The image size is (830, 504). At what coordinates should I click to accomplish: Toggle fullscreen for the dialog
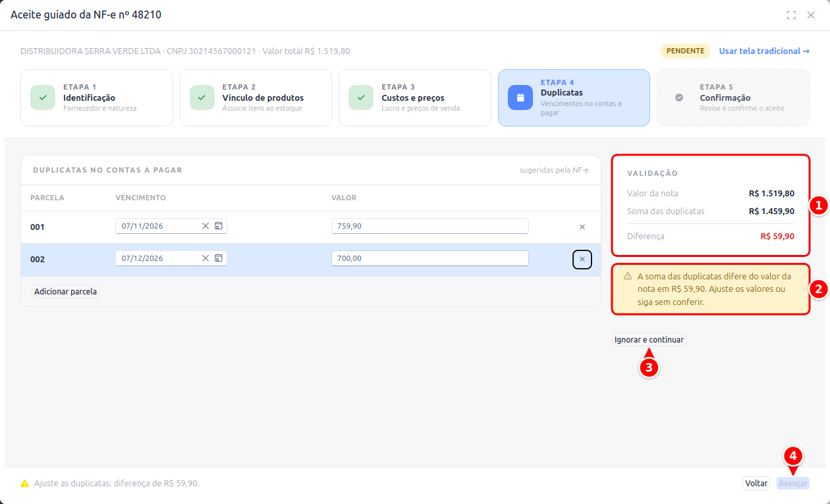[x=791, y=15]
